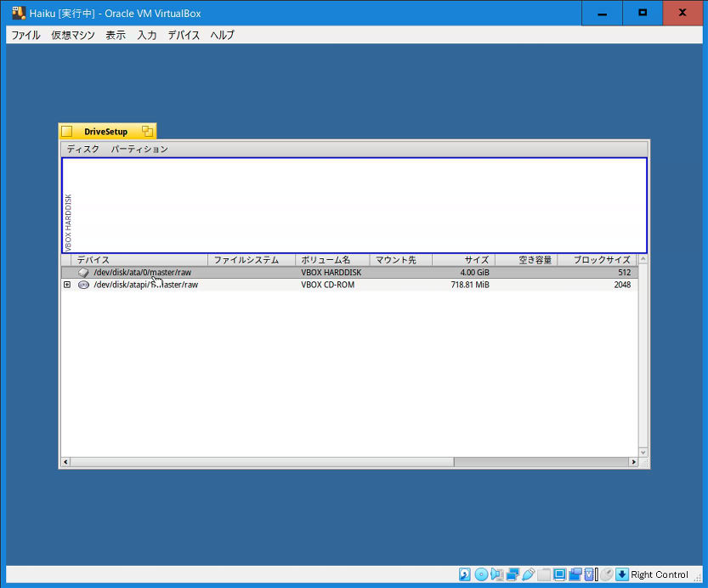Click the DriveSetup zoom box icon

pyautogui.click(x=147, y=132)
